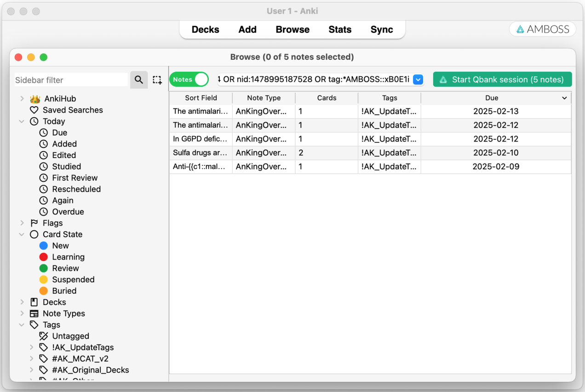The image size is (585, 392).
Task: Expand the #AK_MCAT_v2 tag
Action: [31, 358]
